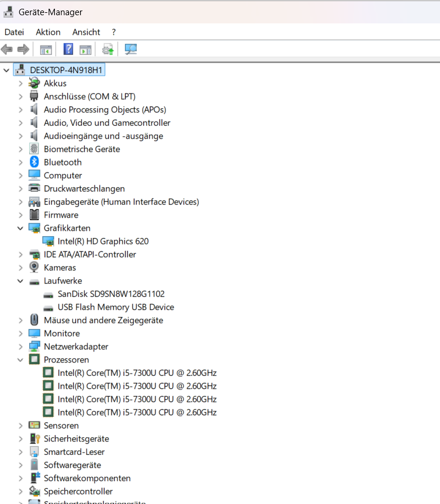This screenshot has height=504, width=440.
Task: Click the Biometrische Geräte fingerprint icon
Action: [34, 149]
